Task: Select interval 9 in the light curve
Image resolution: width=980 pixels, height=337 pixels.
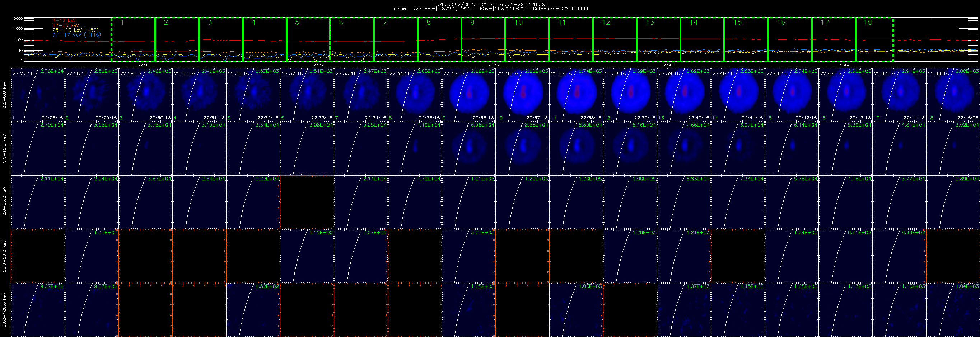Action: coord(483,39)
